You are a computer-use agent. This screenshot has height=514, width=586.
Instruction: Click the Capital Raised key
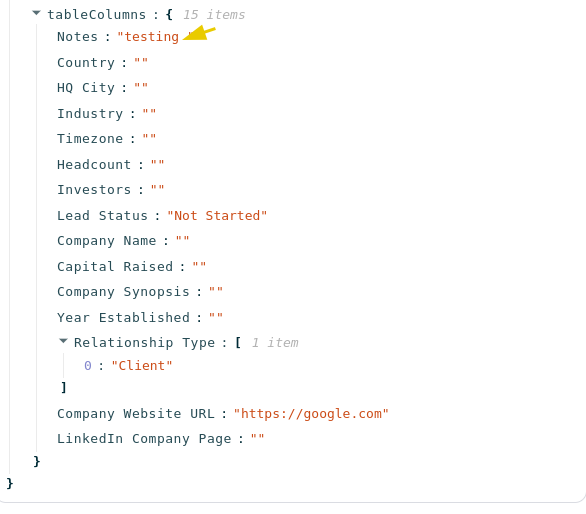[115, 267]
